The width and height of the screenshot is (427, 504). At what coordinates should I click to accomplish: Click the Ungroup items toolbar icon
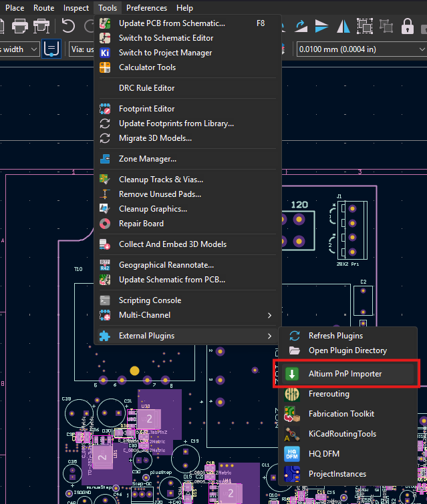[386, 26]
